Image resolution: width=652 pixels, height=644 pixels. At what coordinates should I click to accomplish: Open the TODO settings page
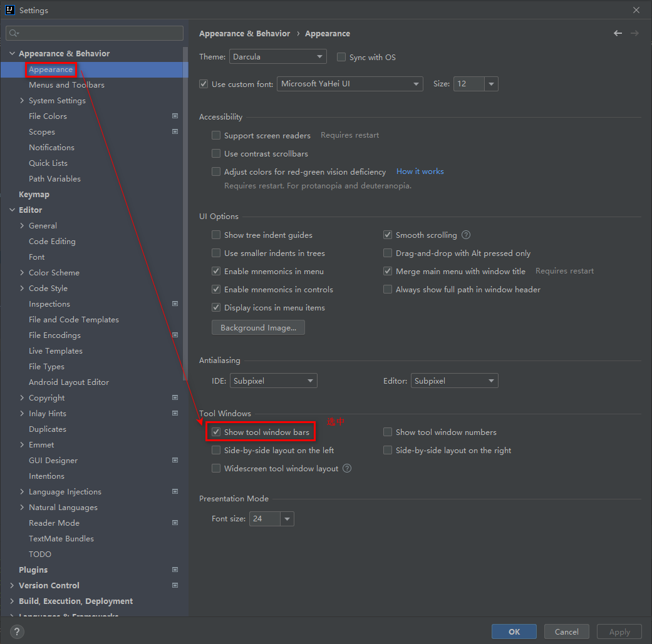click(x=40, y=555)
